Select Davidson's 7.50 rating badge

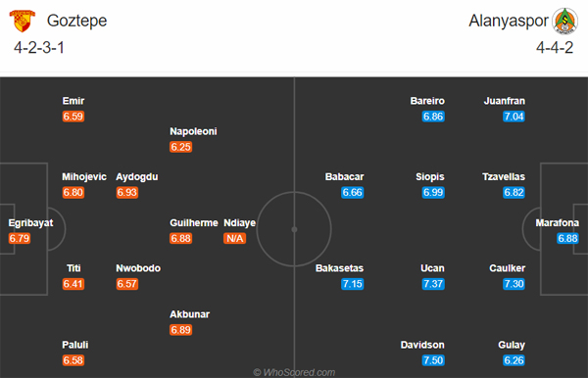coord(433,360)
